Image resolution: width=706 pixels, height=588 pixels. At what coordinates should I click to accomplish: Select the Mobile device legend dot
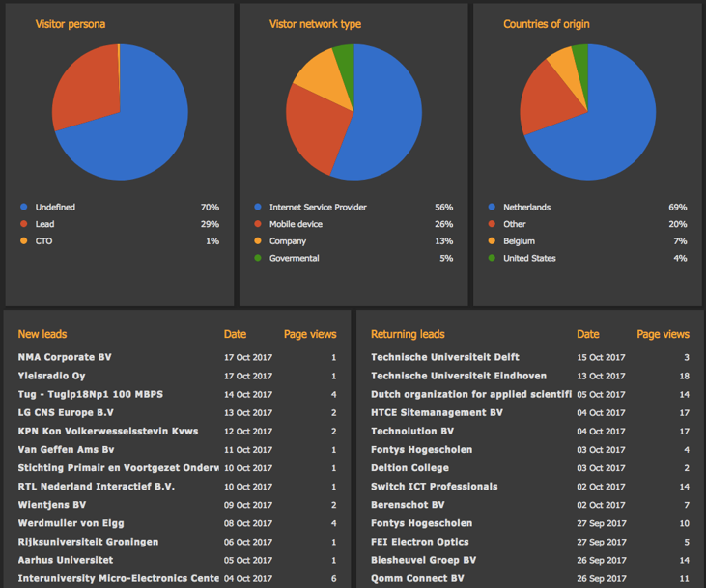coord(258,224)
